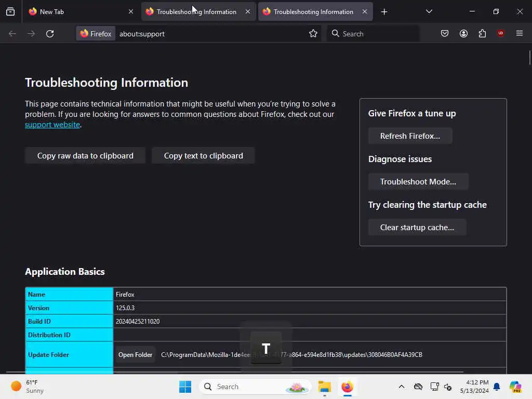Open the display/network tray icon
Viewport: 532px width, 399px height.
(x=434, y=387)
